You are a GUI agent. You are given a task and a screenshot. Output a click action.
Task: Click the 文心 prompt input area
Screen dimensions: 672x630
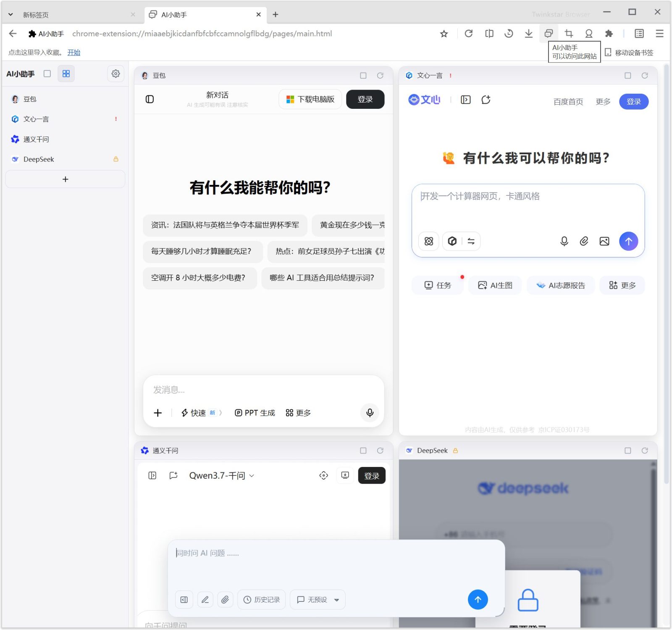pos(528,206)
